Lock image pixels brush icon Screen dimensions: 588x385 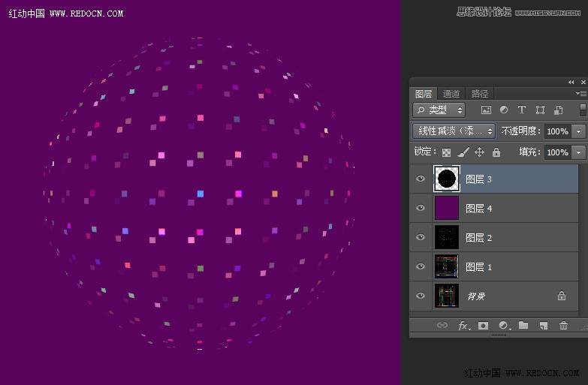point(463,152)
